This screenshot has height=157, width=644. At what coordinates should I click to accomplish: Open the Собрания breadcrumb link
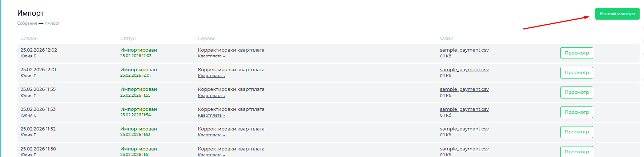(x=27, y=23)
